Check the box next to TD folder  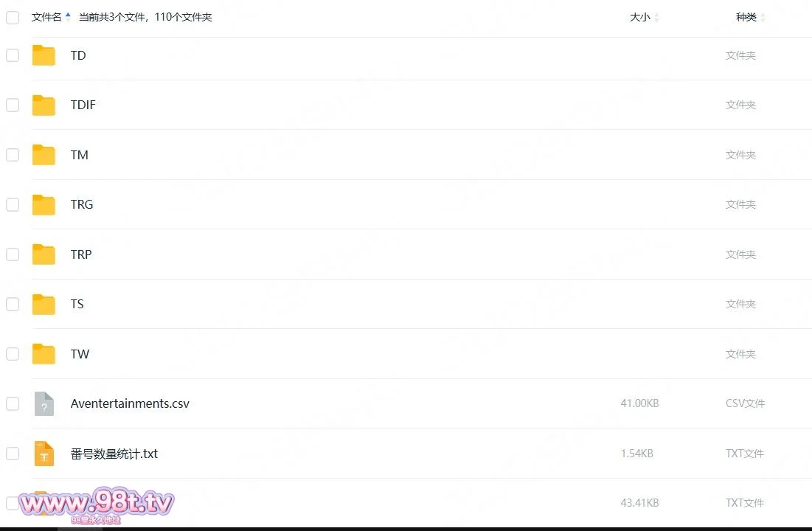coord(13,55)
